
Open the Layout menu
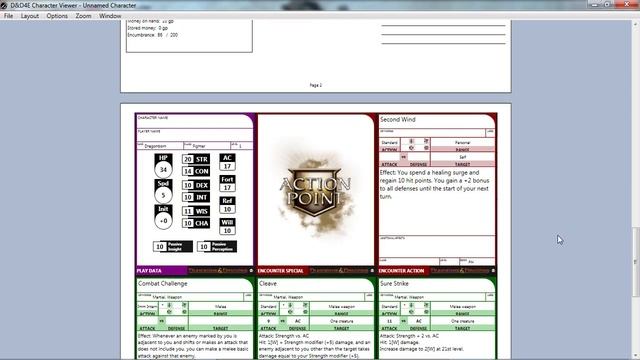pyautogui.click(x=30, y=16)
